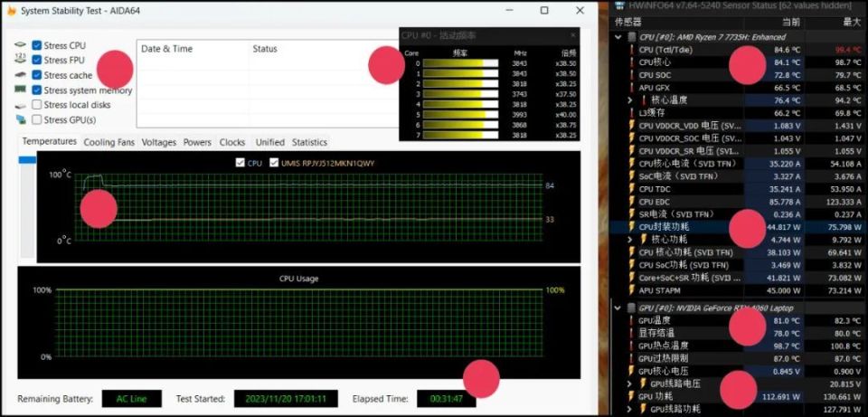This screenshot has width=868, height=417.
Task: Click lightning icon of CPU VDDCR_VDD 电压 row
Action: (x=632, y=126)
